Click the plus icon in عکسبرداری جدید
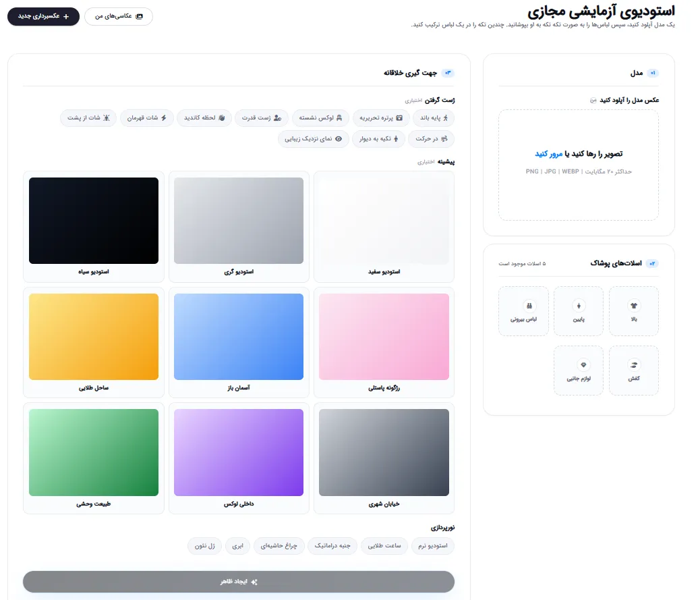Image resolution: width=700 pixels, height=600 pixels. point(66,16)
